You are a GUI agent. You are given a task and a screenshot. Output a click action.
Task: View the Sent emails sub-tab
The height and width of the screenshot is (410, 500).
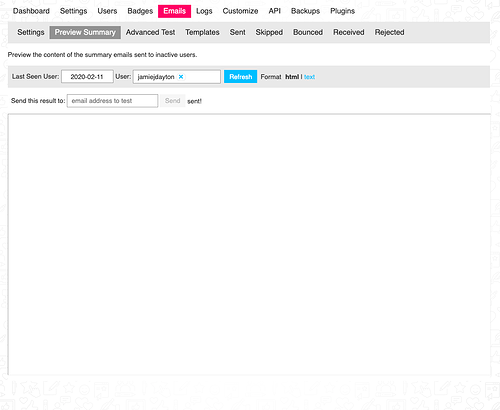(237, 32)
